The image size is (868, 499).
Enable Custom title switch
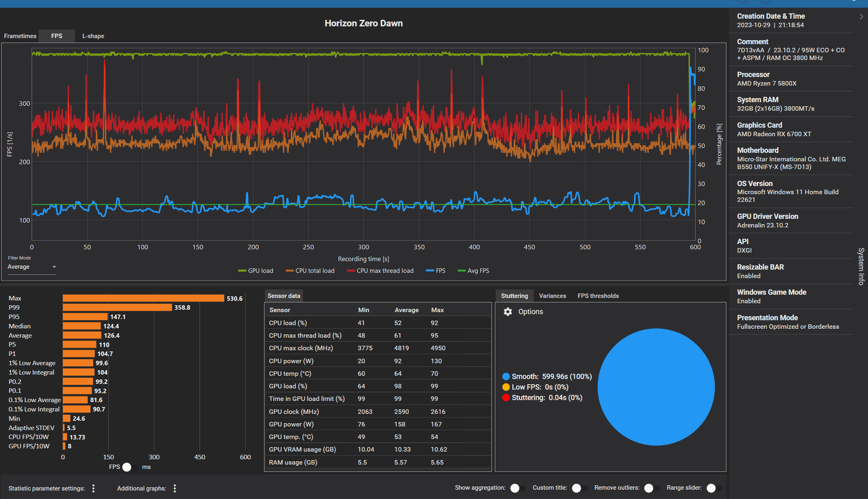580,488
